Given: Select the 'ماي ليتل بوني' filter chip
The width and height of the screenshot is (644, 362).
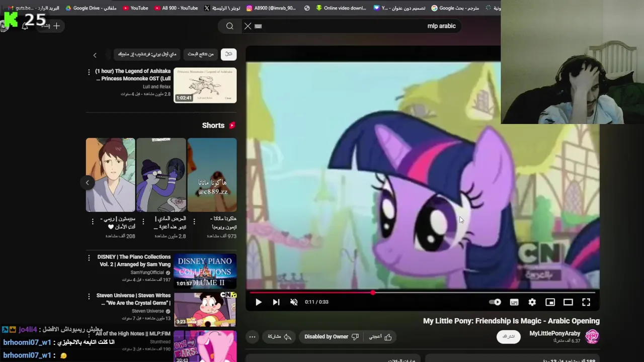Looking at the screenshot, I should [x=147, y=54].
